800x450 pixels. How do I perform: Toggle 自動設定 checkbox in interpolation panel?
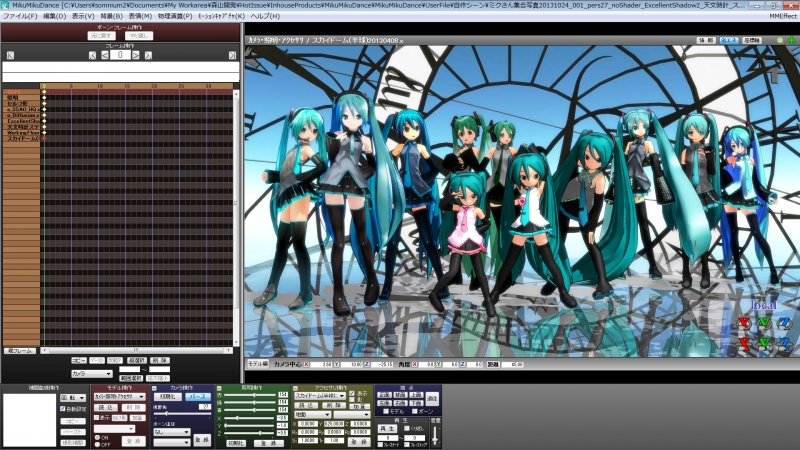pyautogui.click(x=63, y=409)
